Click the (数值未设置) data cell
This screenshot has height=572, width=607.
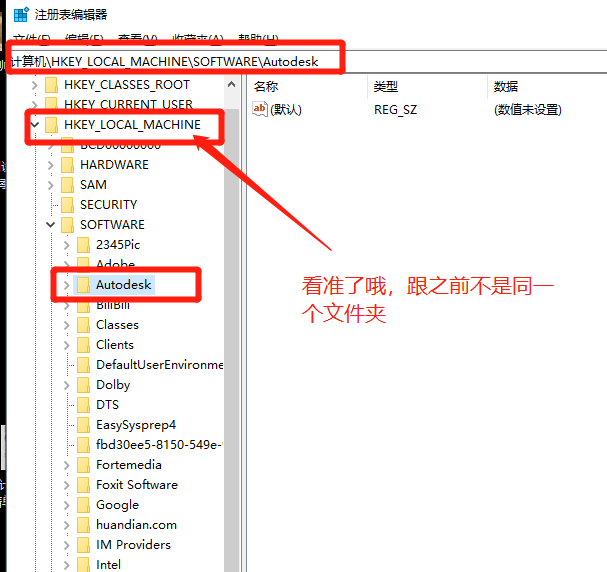(x=528, y=110)
